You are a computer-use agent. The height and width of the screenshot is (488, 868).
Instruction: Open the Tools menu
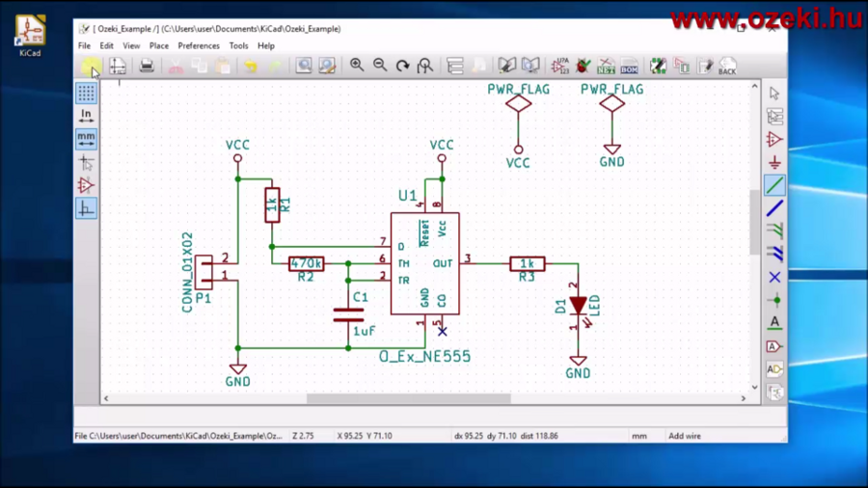coord(238,46)
